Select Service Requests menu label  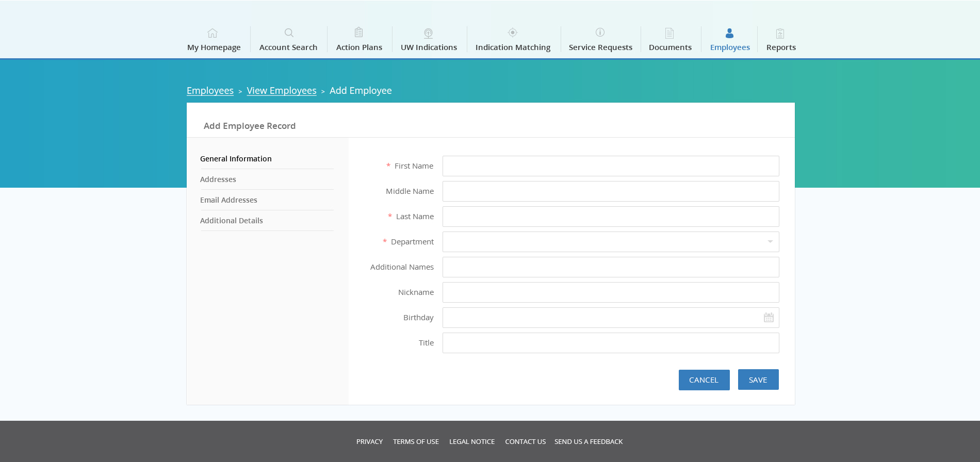[x=600, y=47]
